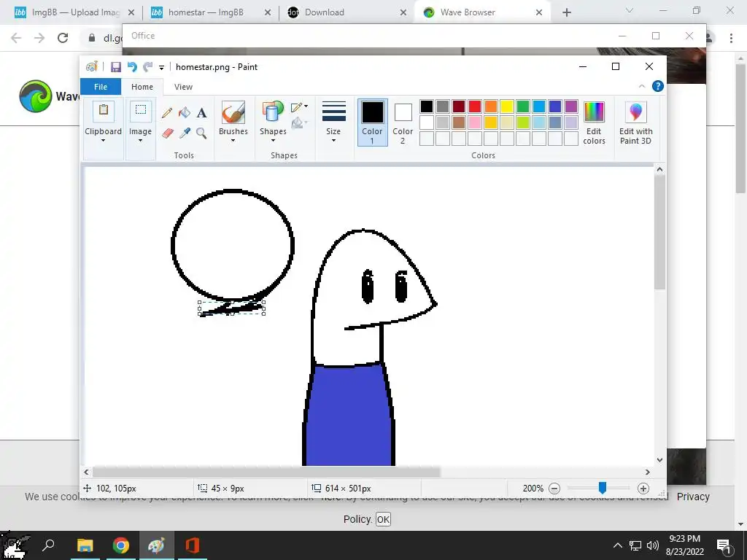The image size is (747, 560).
Task: Open the Size line thickness dropdown
Action: point(333,122)
